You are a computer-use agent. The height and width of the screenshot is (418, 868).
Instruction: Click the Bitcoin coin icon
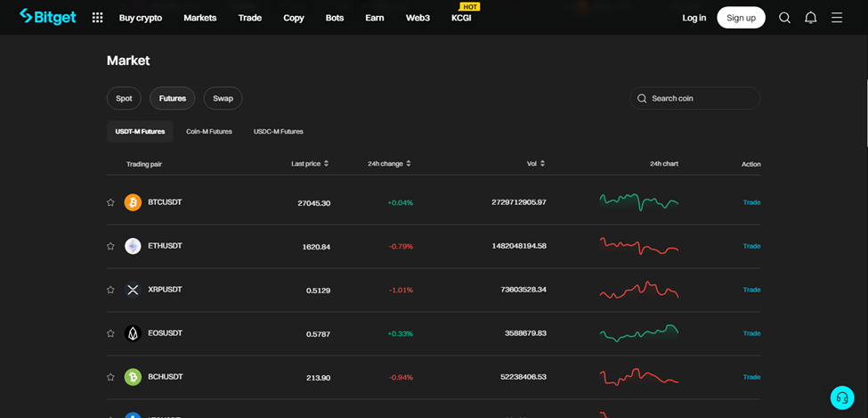pyautogui.click(x=133, y=202)
